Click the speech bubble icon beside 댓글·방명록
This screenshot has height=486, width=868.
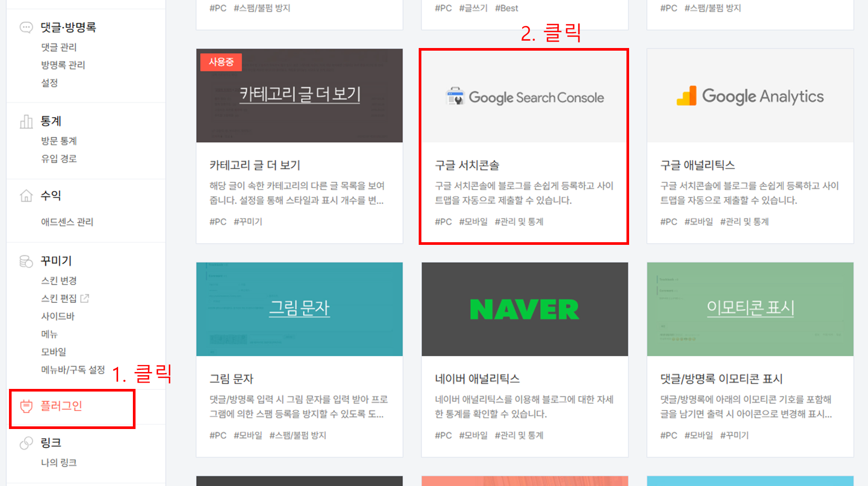tap(26, 27)
